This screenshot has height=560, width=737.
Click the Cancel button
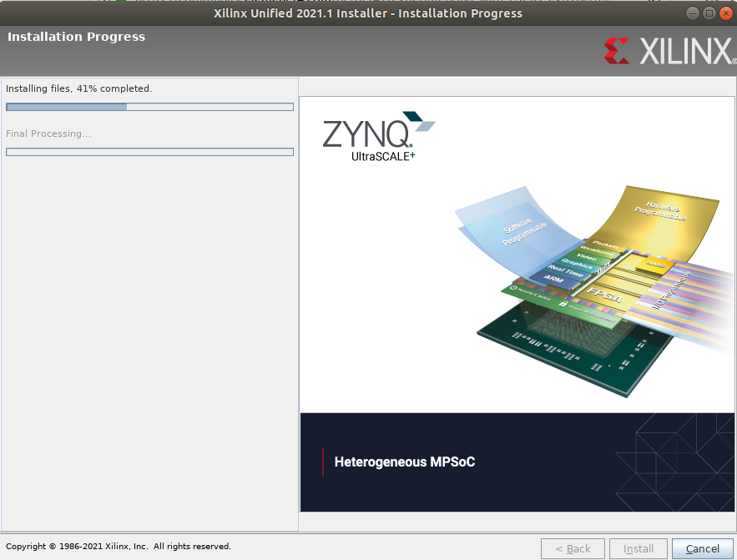(x=702, y=548)
